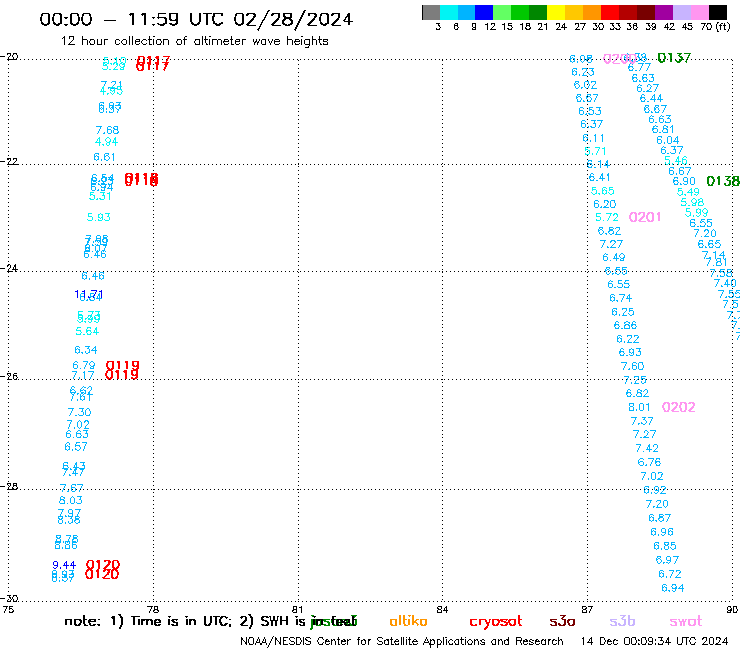Click the 6.90 value beside 0138
This screenshot has height=650, width=740.
pos(684,181)
